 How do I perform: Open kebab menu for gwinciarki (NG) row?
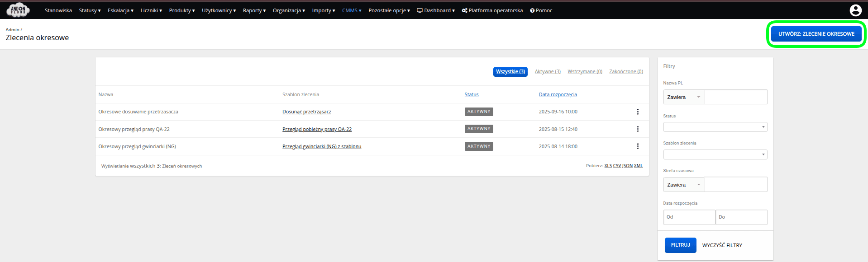pos(638,146)
